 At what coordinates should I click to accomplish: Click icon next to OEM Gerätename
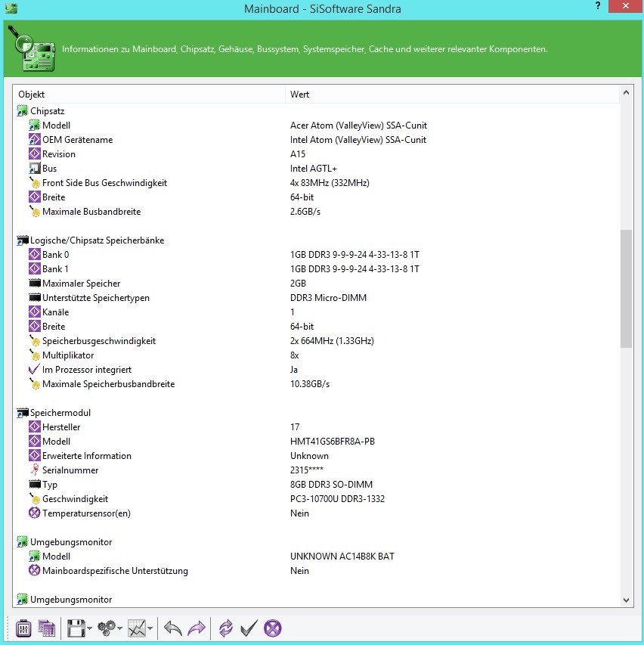pyautogui.click(x=35, y=139)
